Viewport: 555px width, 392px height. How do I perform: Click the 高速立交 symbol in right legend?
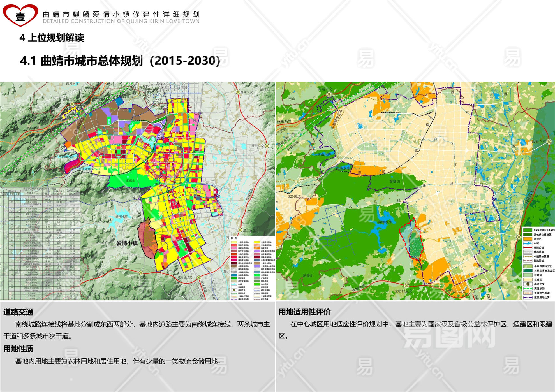pyautogui.click(x=528, y=284)
